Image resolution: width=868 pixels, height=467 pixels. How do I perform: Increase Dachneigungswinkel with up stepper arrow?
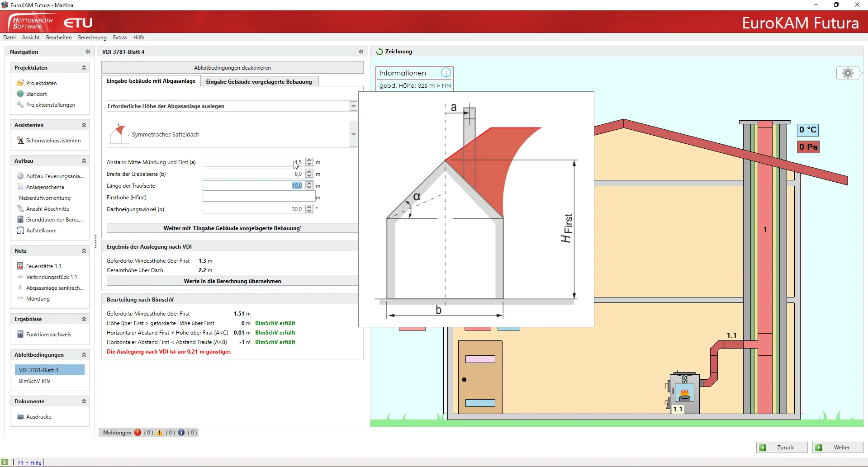point(309,207)
